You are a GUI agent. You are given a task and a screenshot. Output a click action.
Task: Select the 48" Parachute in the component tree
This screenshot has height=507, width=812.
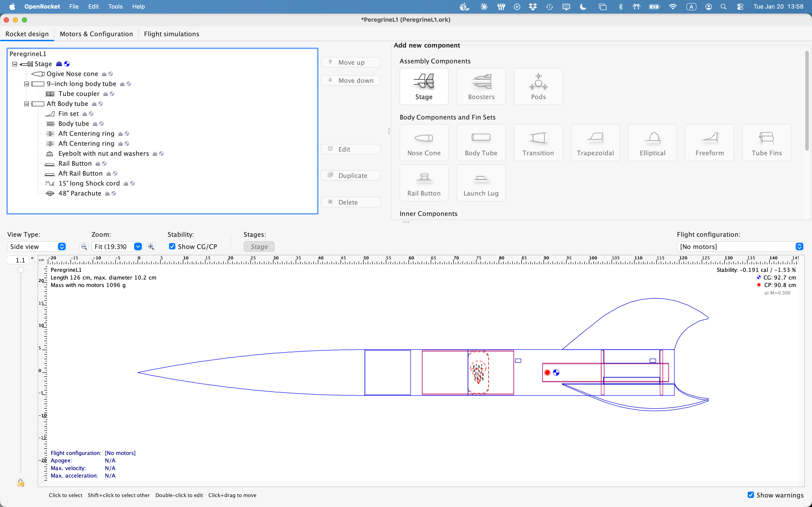click(x=80, y=193)
